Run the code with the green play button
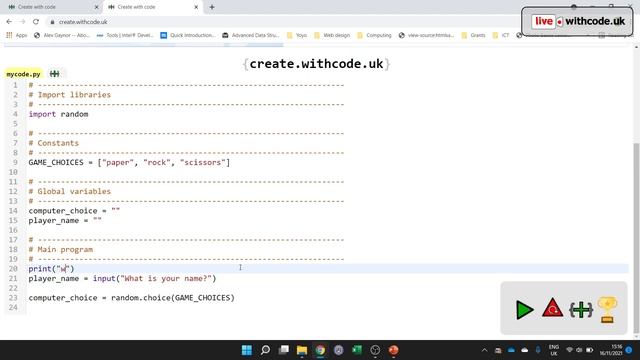Viewport: 640px width, 360px height. coord(524,309)
